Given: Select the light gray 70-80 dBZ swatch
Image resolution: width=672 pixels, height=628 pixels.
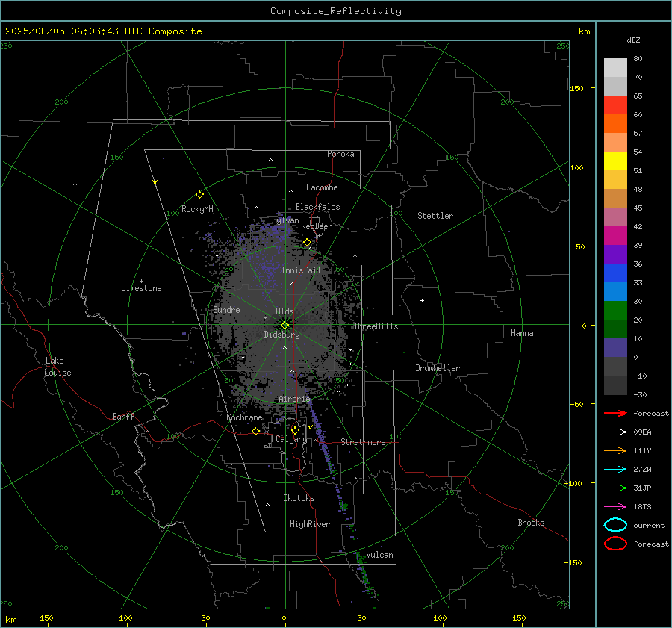Looking at the screenshot, I should coord(615,68).
